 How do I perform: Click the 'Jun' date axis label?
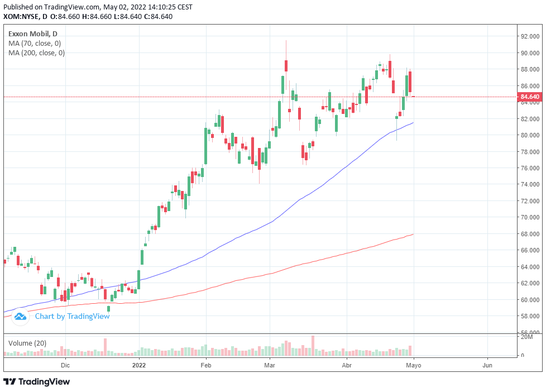click(487, 365)
